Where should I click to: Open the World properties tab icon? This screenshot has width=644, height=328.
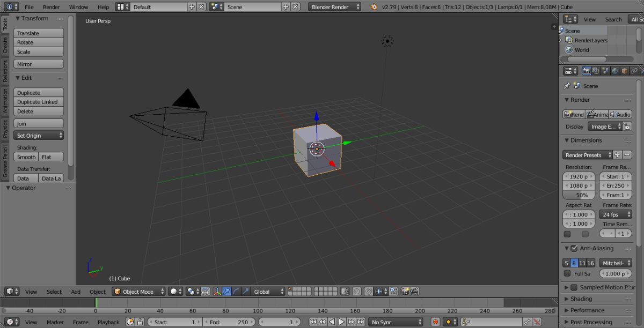tap(615, 71)
